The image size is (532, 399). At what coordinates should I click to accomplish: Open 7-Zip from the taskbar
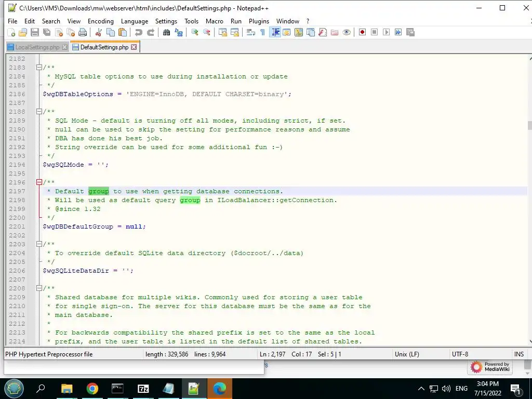[143, 389]
